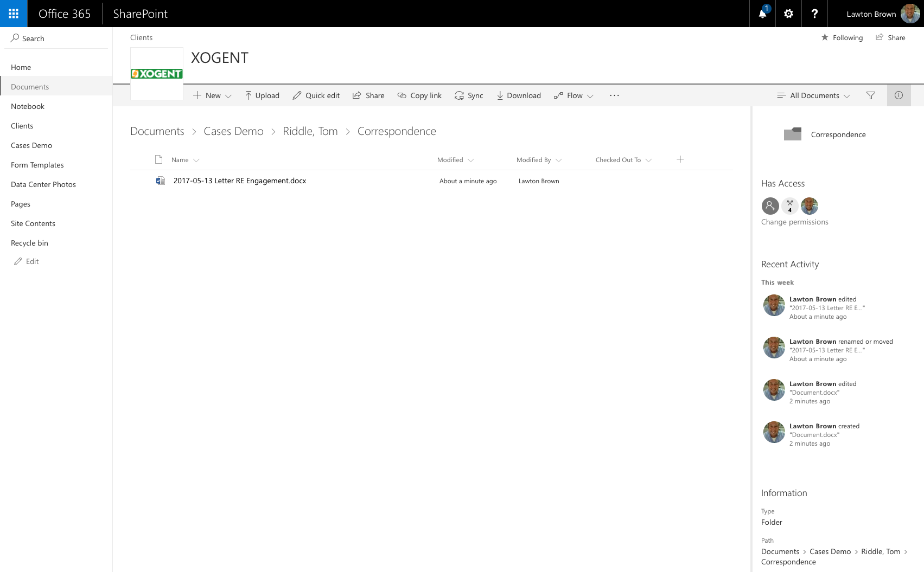Open the All Documents view selector
Image resolution: width=924 pixels, height=572 pixels.
(x=813, y=95)
